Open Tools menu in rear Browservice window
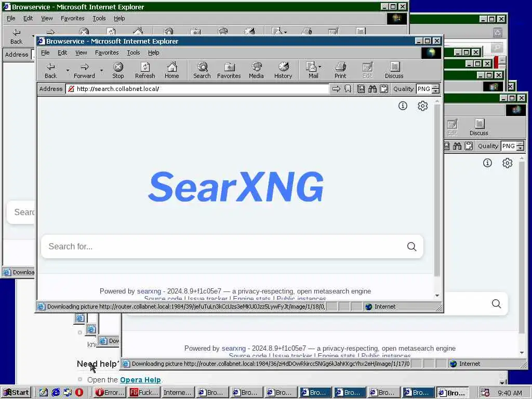The image size is (532, 399). pos(99,18)
